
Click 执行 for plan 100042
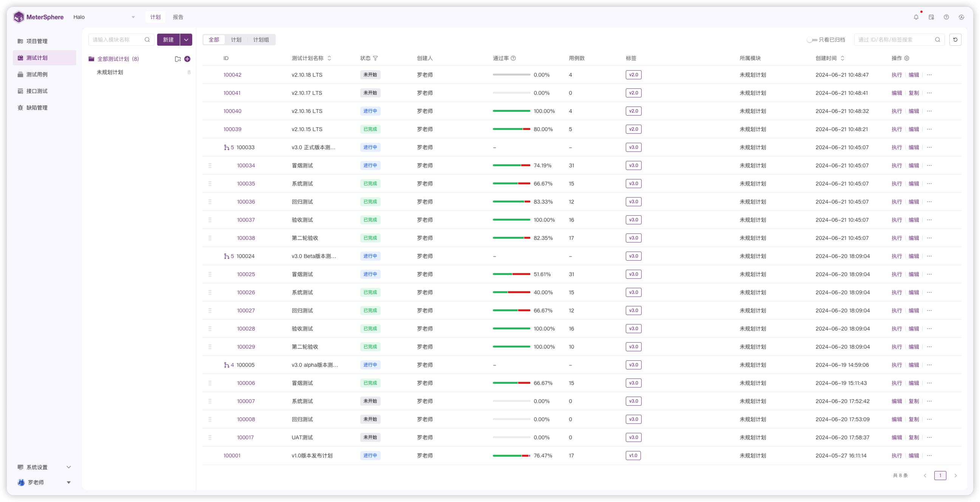point(896,75)
